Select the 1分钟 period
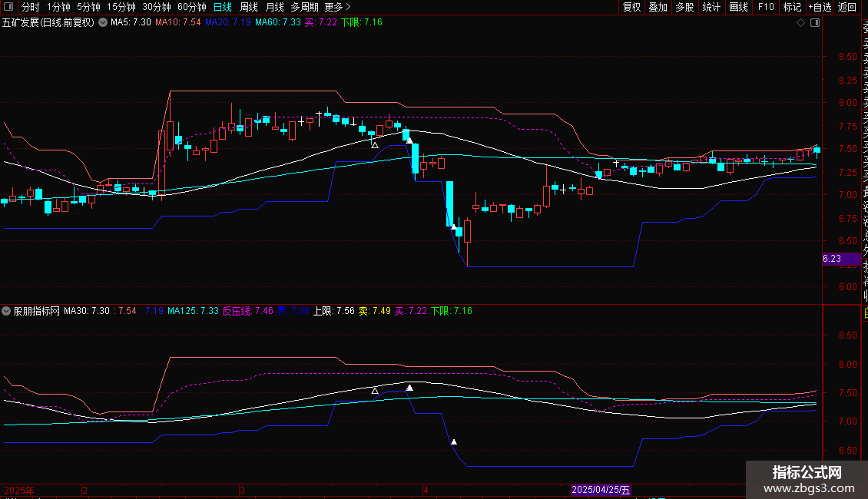The height and width of the screenshot is (499, 868). tap(58, 7)
